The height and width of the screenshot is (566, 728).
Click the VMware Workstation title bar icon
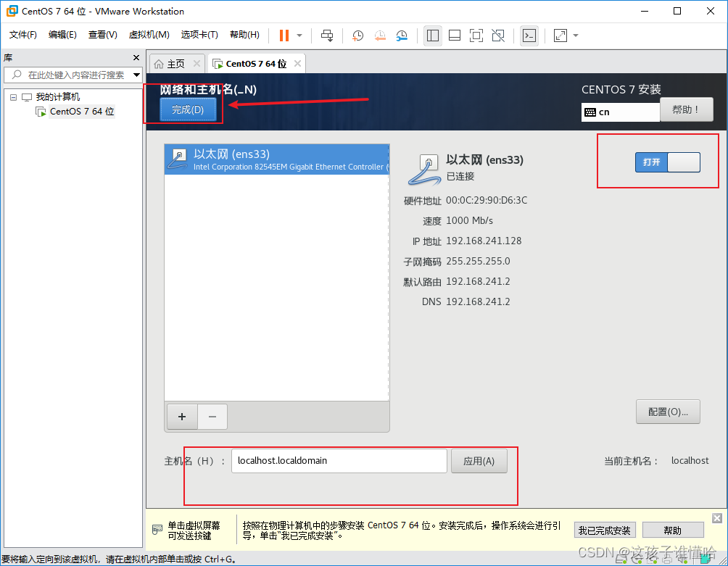coord(12,11)
